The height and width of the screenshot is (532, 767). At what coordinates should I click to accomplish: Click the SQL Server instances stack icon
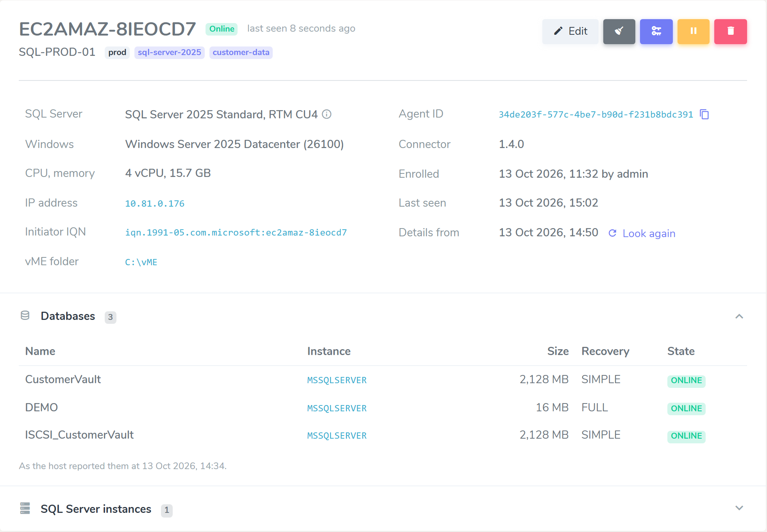(x=25, y=508)
